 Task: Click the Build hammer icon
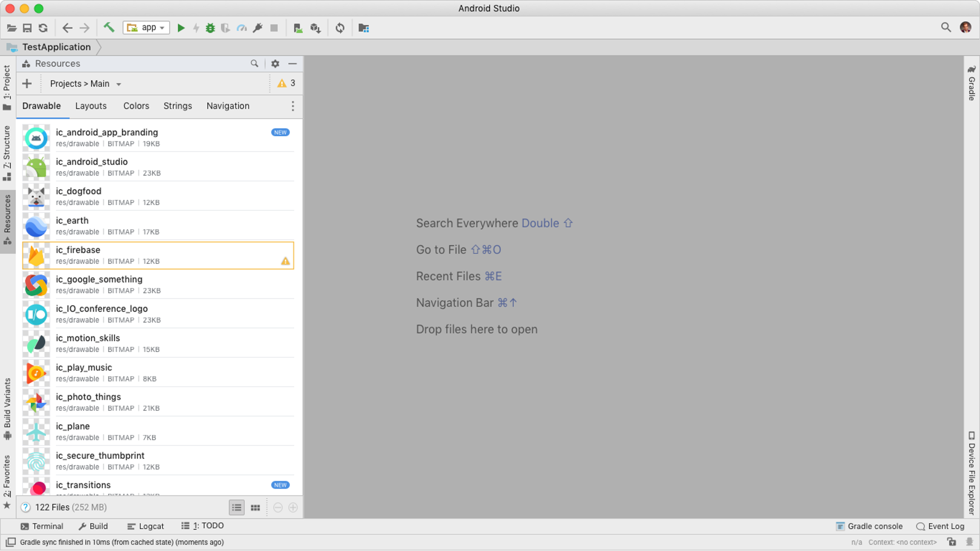coord(109,28)
